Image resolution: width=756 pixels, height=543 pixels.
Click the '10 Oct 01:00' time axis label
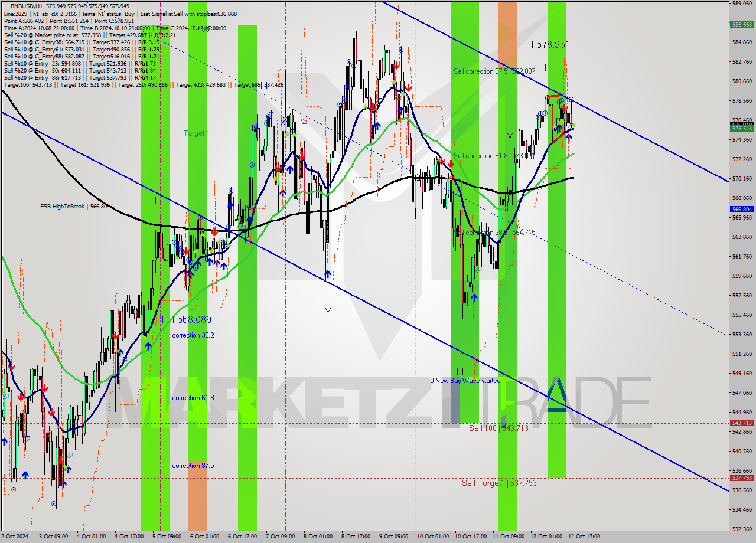click(x=433, y=537)
